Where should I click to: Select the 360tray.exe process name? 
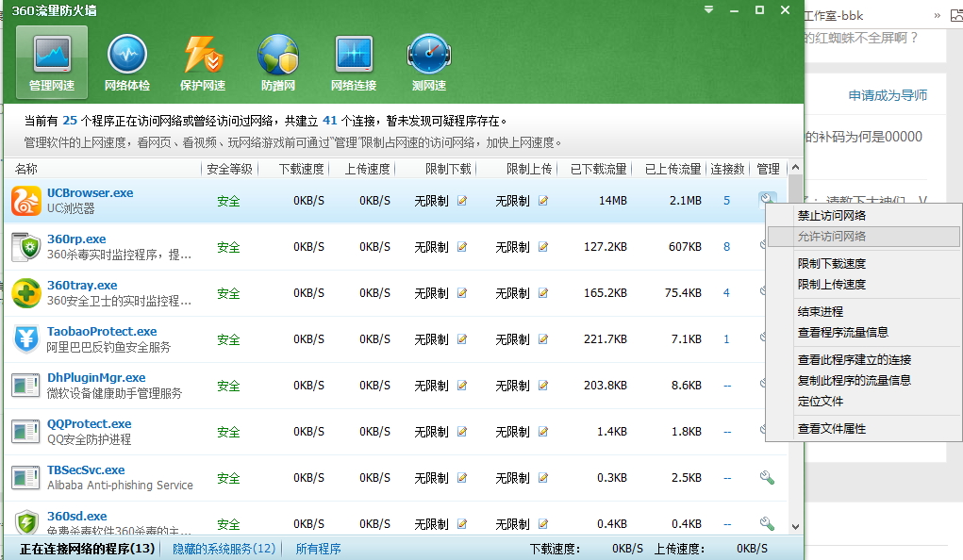pos(82,285)
